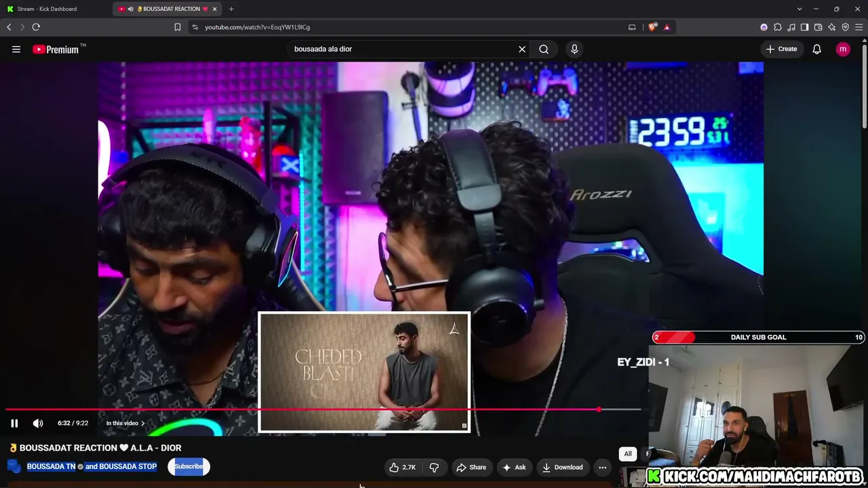Open the Brave VPN shield icon
The height and width of the screenshot is (488, 868).
846,27
